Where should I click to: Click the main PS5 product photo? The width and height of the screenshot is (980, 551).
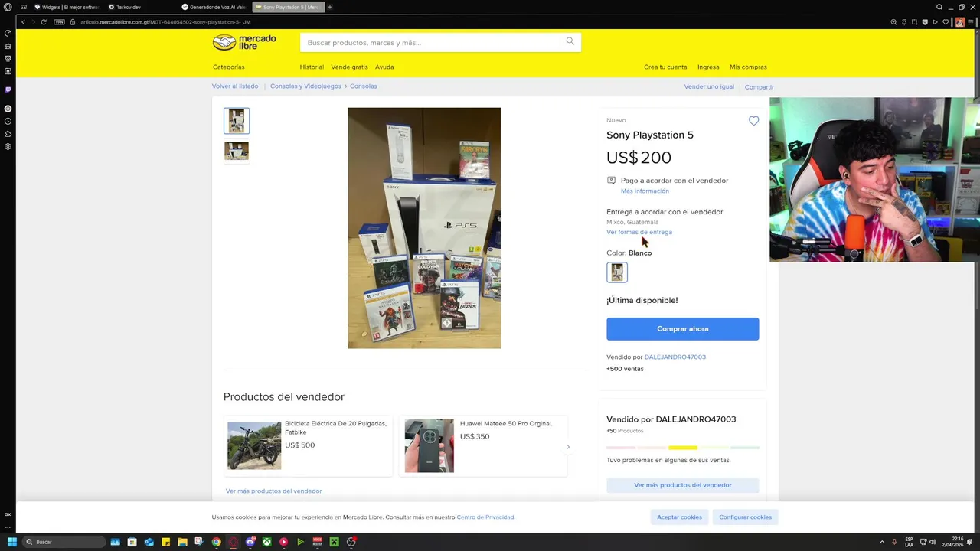tap(424, 228)
